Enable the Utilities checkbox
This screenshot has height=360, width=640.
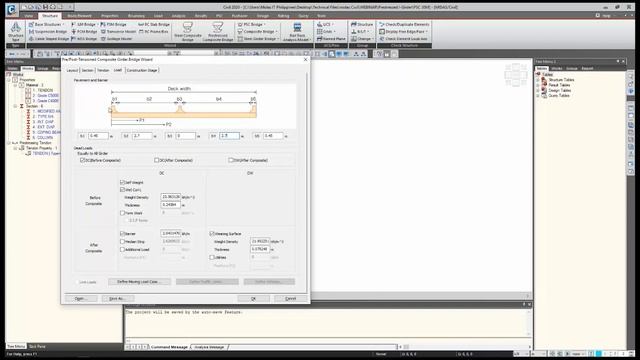click(x=212, y=258)
